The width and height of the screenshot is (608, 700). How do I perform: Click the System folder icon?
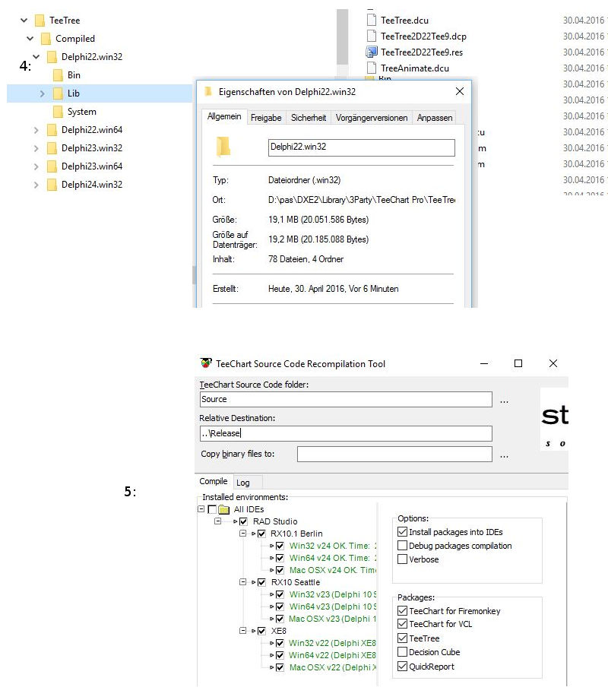click(x=58, y=112)
